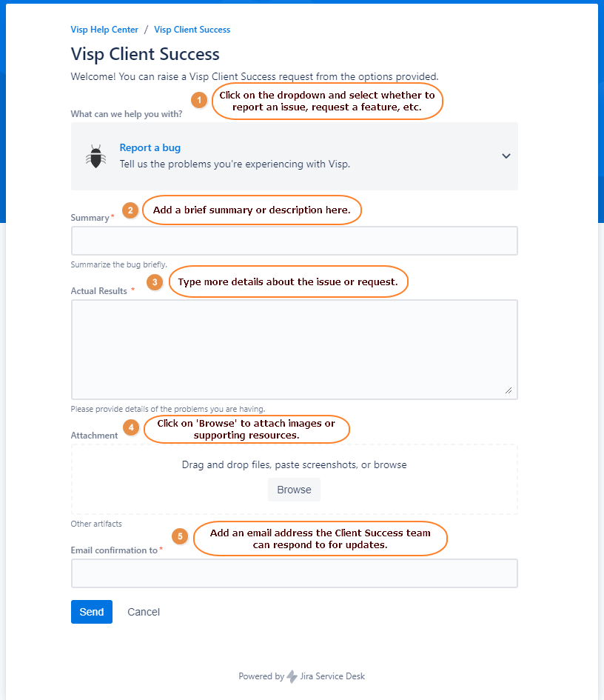Select the 'Report a bug' title text
The width and height of the screenshot is (604, 700).
pos(150,147)
